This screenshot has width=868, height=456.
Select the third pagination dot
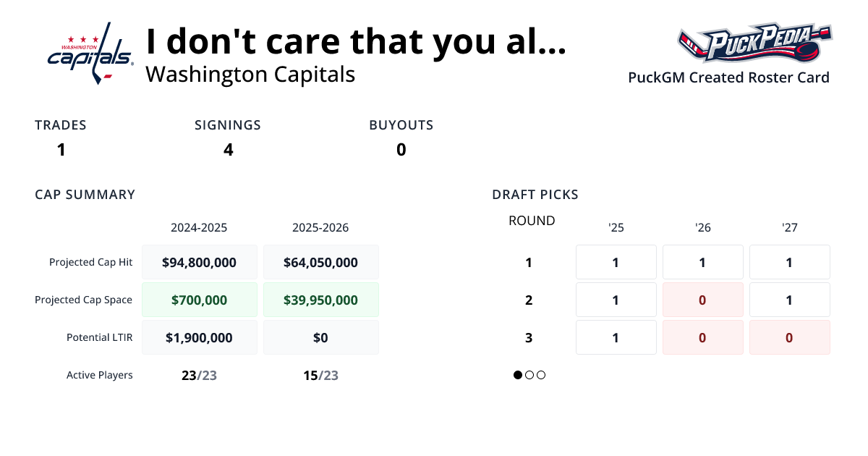541,375
